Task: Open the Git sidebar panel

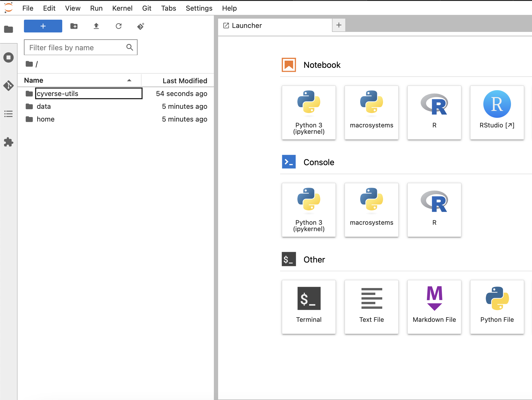Action: click(x=9, y=86)
